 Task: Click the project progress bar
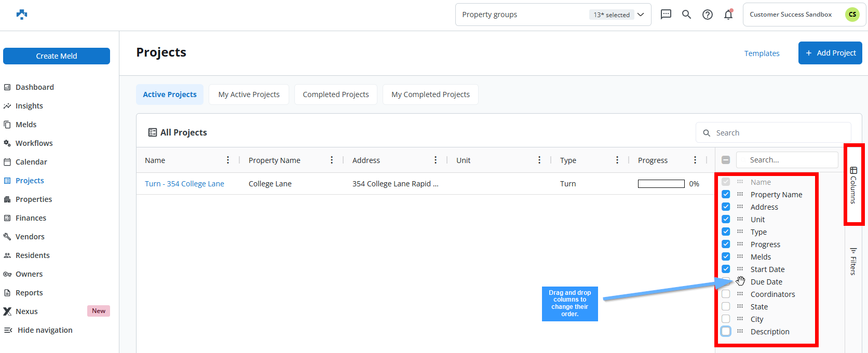click(x=661, y=184)
